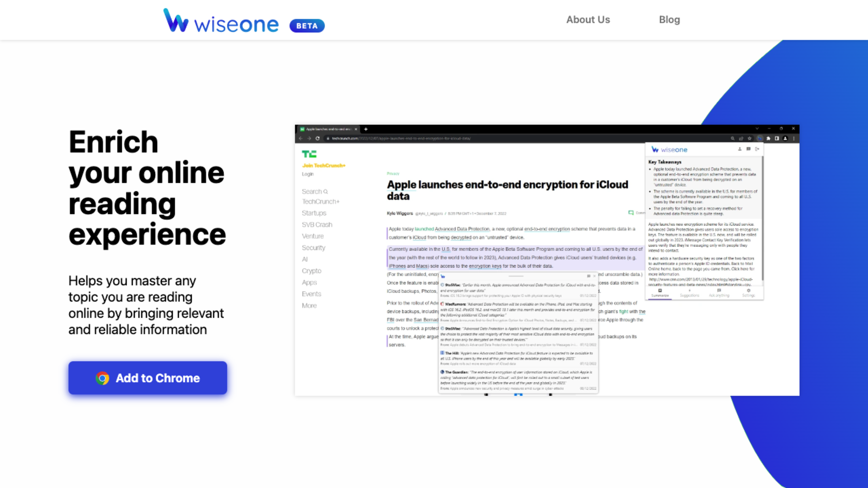
Task: Expand the tab search chevron in title bar
Action: [x=757, y=129]
